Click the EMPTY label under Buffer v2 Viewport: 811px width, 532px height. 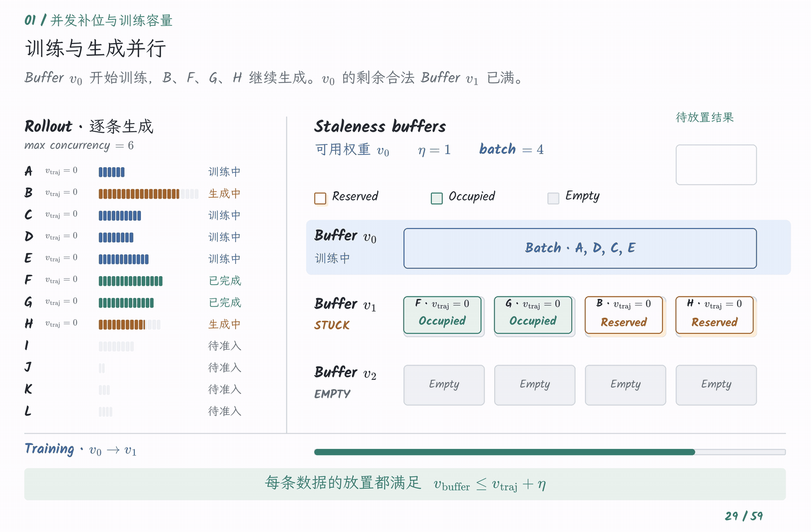[332, 394]
